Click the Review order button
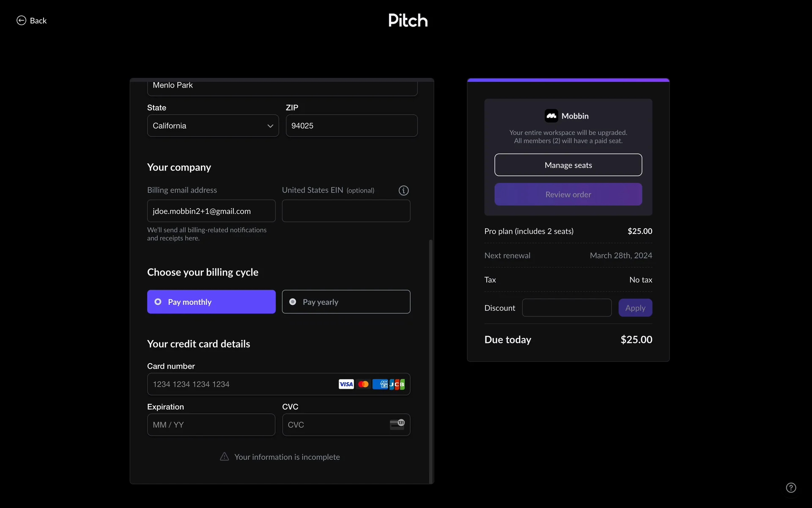 point(568,194)
